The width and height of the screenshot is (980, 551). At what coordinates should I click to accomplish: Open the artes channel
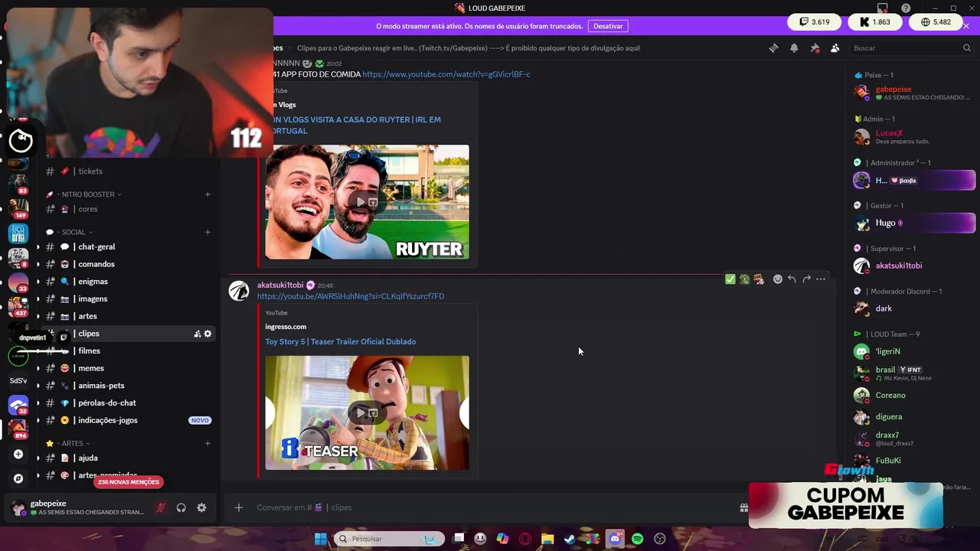tap(129, 316)
